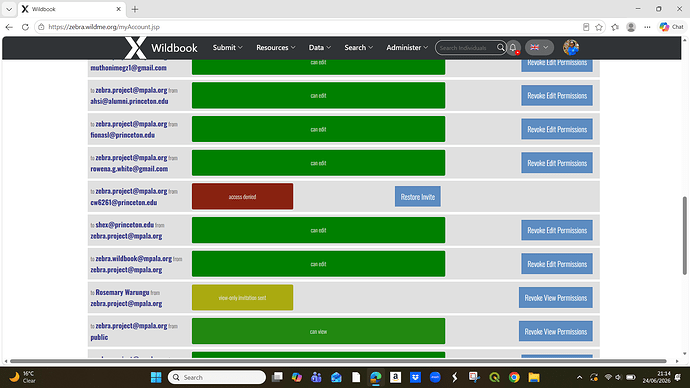Reload the page
The image size is (690, 388).
[26, 27]
